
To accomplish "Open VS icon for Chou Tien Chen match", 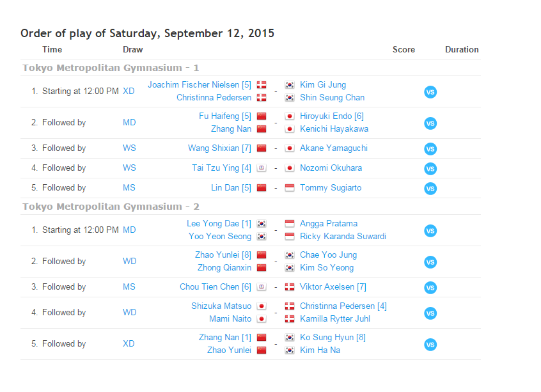I will coord(430,288).
